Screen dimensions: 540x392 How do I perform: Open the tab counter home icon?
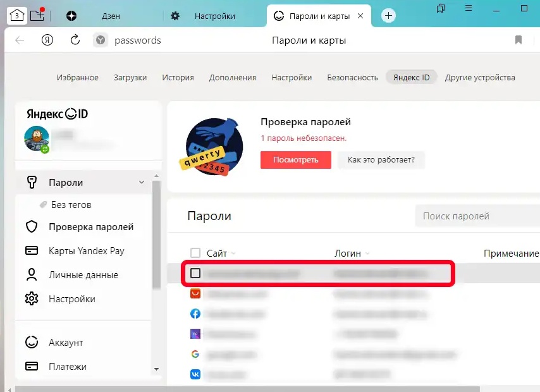click(x=17, y=16)
